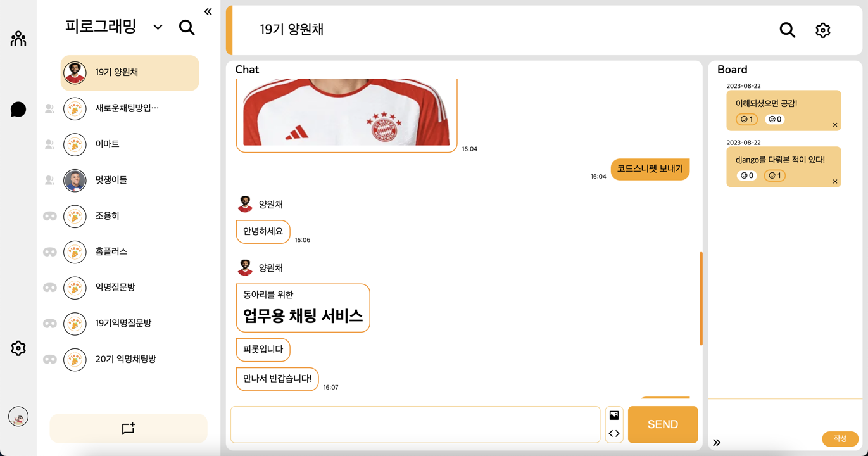Click the image attachment icon beside message input
Viewport: 868px width, 456px height.
click(x=613, y=415)
